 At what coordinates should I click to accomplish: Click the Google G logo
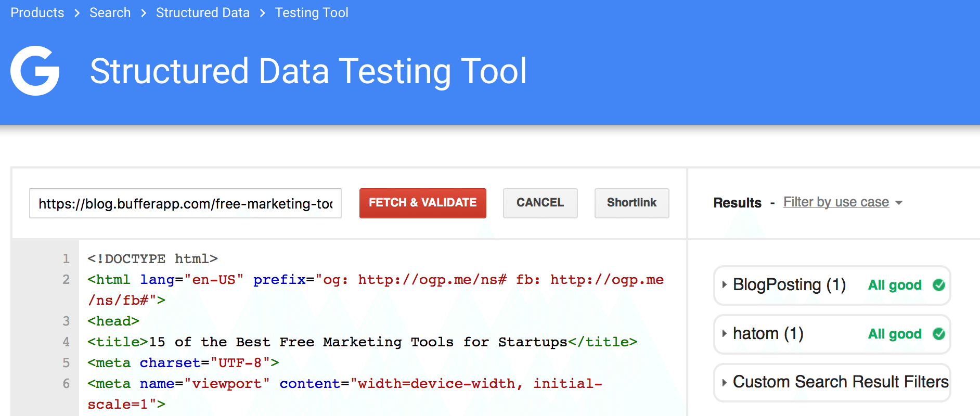35,71
